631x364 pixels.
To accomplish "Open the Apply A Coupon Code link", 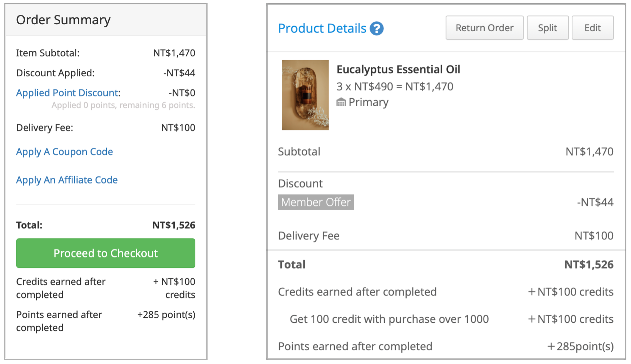I will click(x=64, y=152).
